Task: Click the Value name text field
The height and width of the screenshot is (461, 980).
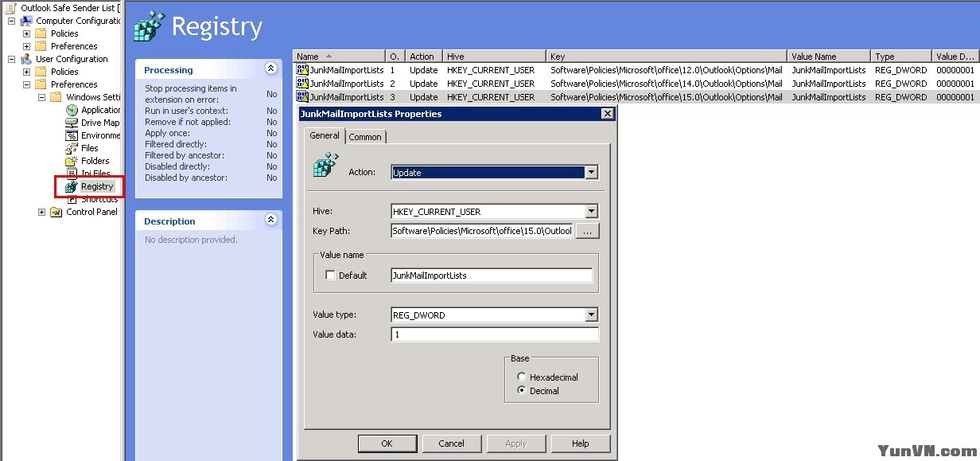Action: pos(492,275)
